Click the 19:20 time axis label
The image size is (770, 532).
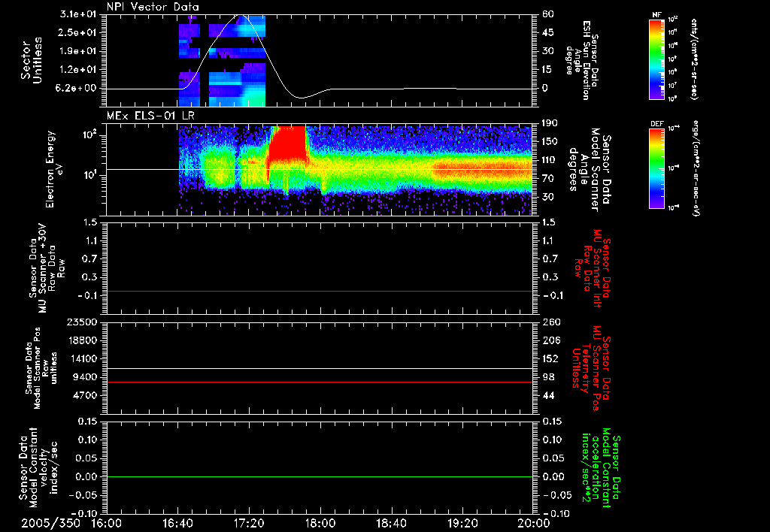462,524
